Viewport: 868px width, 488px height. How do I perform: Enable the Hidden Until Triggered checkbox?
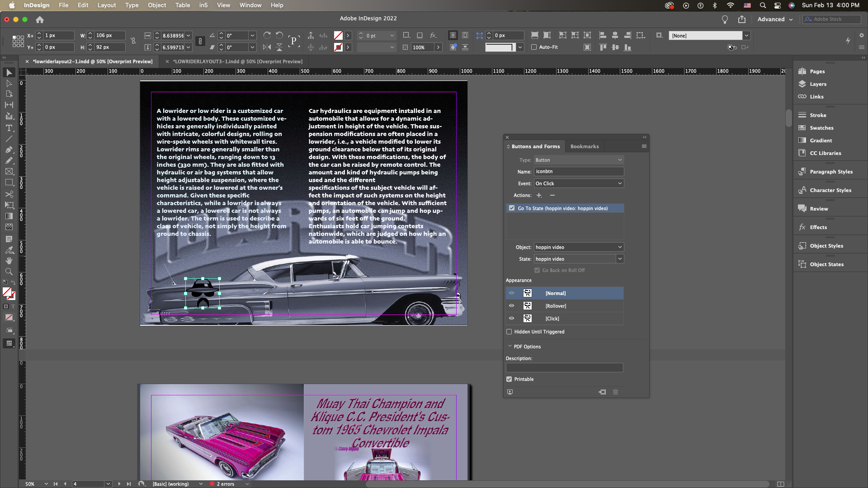[x=509, y=332]
